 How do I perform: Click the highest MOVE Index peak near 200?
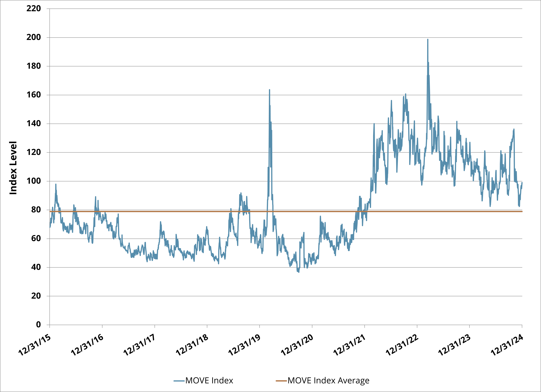[428, 40]
